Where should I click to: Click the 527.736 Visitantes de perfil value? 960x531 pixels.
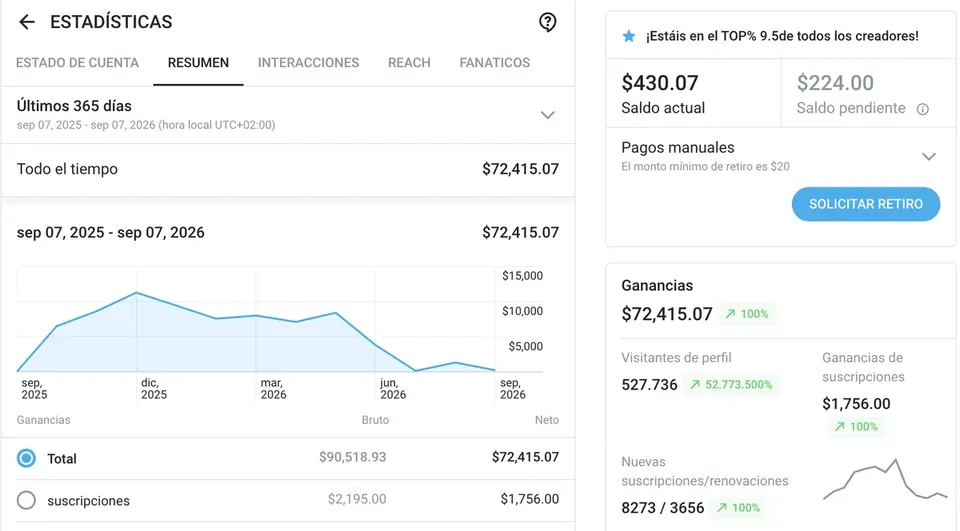click(x=649, y=385)
